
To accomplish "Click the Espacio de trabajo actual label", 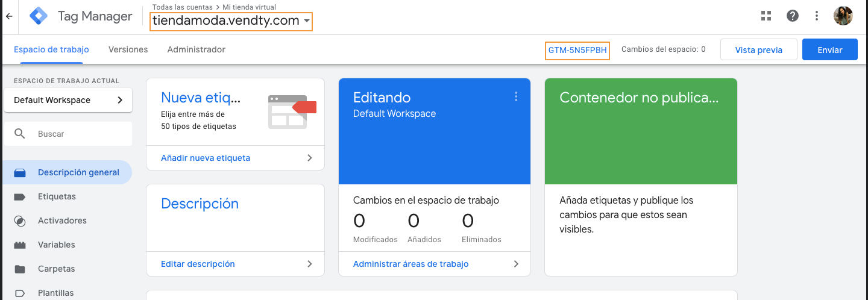I will (x=66, y=81).
